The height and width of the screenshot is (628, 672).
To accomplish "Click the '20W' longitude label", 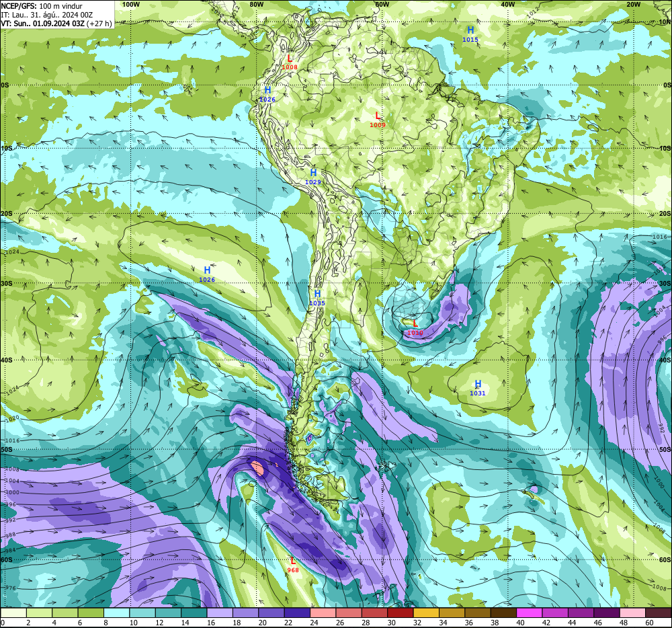I will tap(633, 4).
